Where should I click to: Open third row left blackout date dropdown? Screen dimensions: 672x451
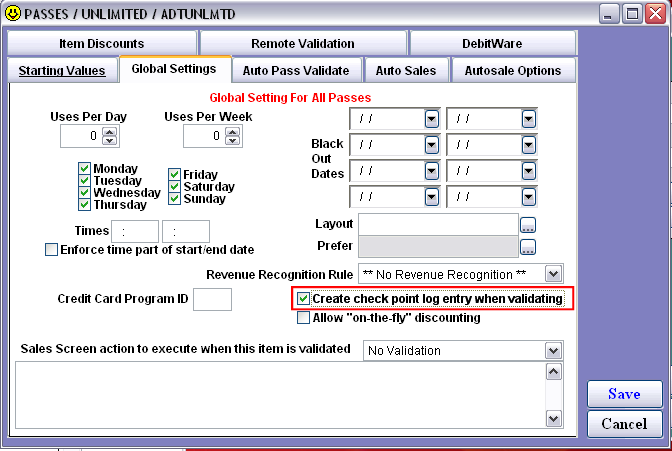tap(432, 171)
